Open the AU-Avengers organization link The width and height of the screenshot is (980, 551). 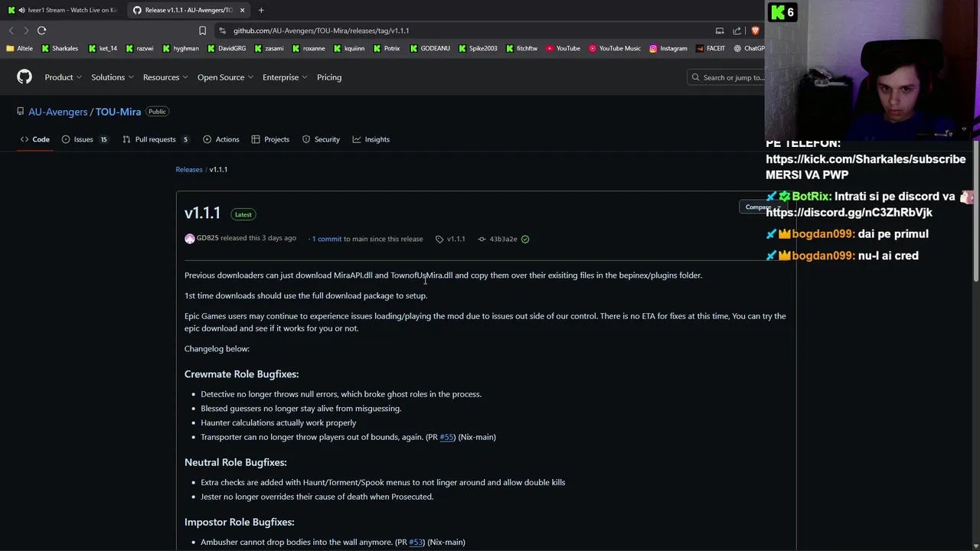coord(58,112)
